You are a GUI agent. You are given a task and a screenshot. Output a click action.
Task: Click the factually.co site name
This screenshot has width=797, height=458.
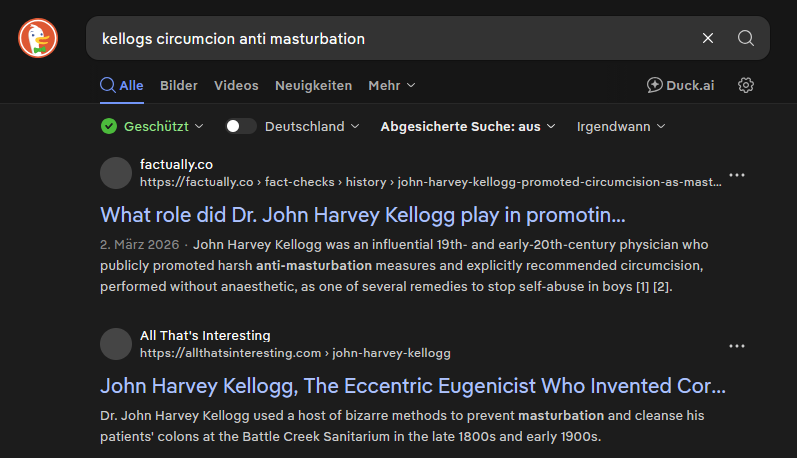click(x=176, y=164)
